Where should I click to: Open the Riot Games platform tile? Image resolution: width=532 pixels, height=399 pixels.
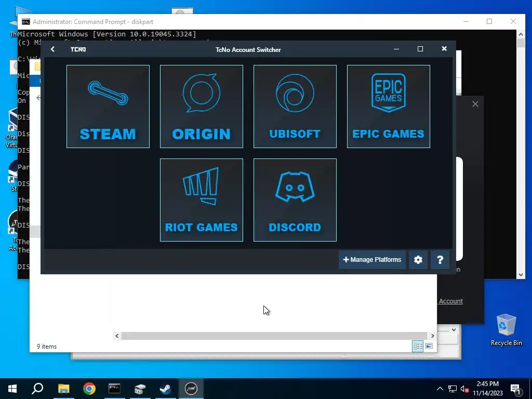202,200
